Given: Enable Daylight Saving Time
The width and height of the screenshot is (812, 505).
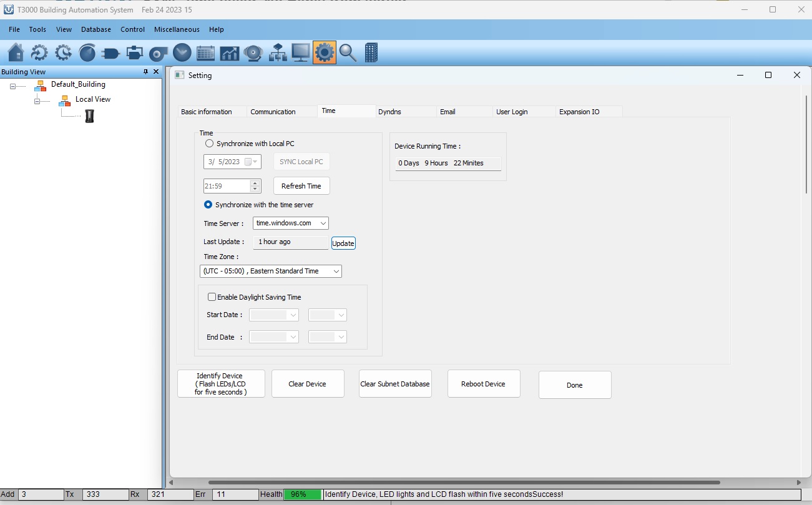Looking at the screenshot, I should tap(212, 297).
